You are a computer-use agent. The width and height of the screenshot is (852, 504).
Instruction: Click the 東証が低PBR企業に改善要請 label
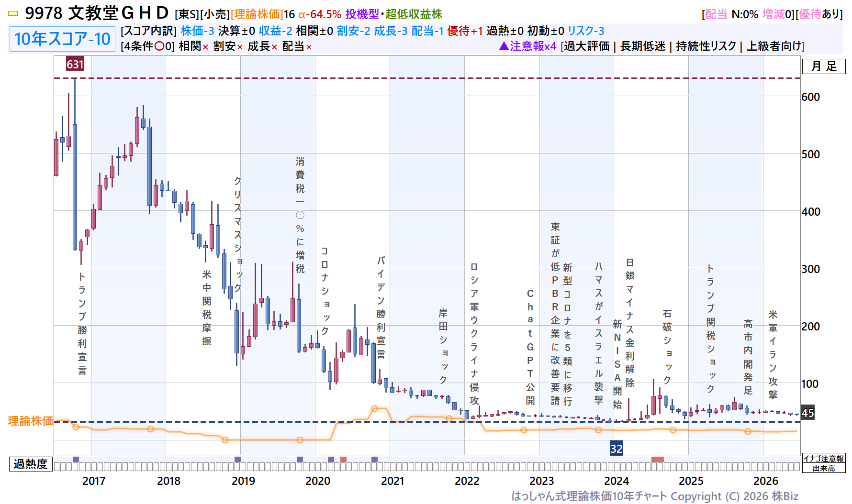(555, 314)
